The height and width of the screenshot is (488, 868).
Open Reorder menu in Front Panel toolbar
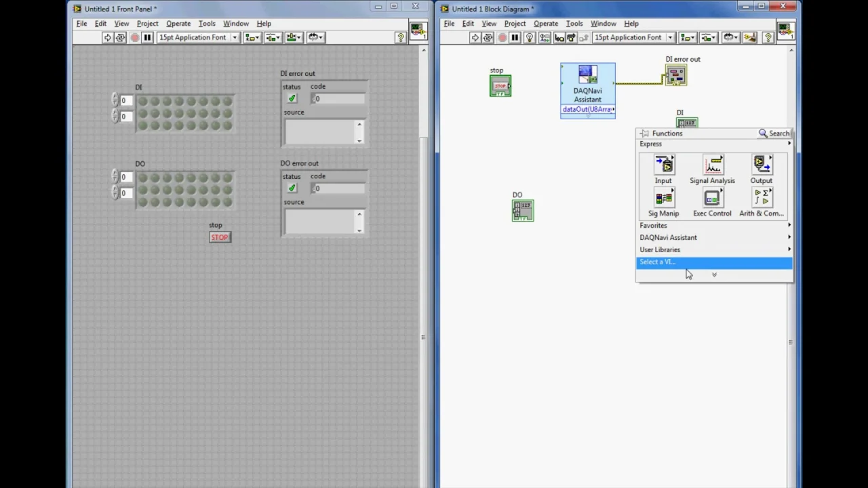pyautogui.click(x=315, y=38)
